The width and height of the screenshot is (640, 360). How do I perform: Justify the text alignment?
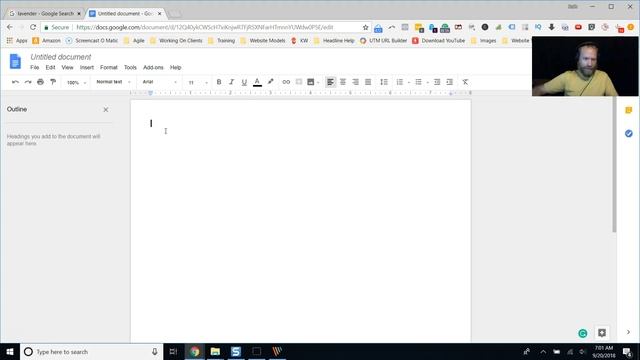point(368,82)
